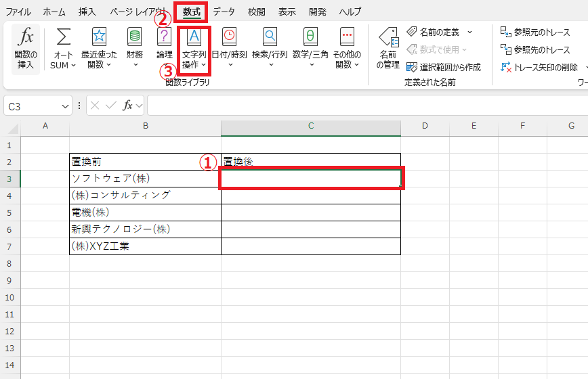Open the Math/Trig (数学/三角) functions icon

[x=310, y=37]
